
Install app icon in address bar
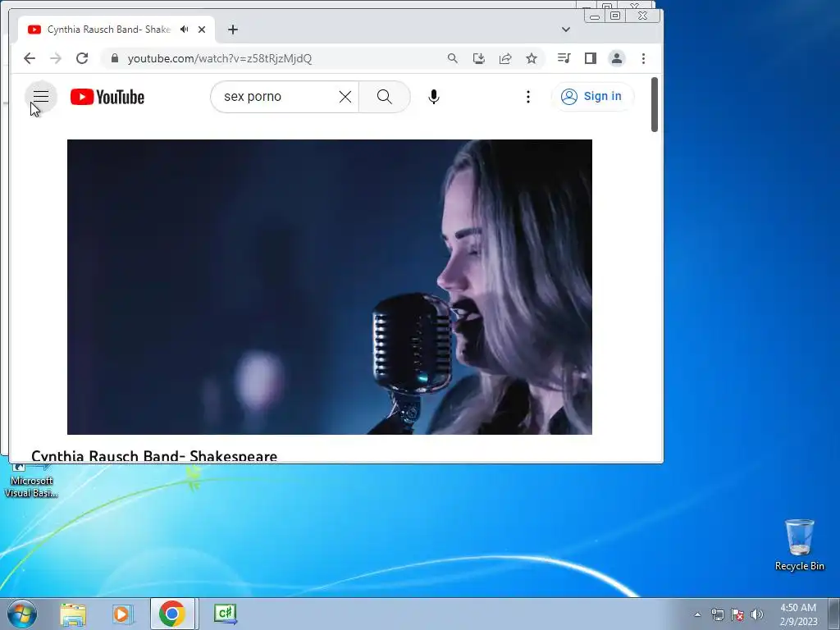coord(479,58)
